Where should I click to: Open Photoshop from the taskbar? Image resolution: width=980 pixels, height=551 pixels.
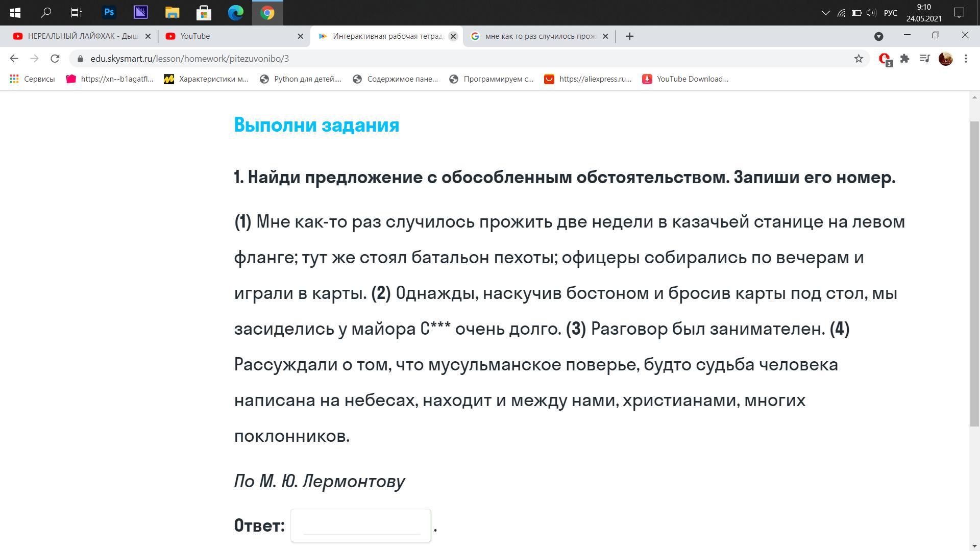coord(109,12)
